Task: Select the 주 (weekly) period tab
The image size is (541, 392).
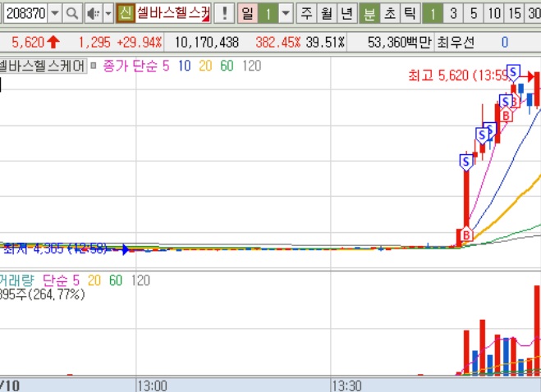Action: tap(306, 13)
